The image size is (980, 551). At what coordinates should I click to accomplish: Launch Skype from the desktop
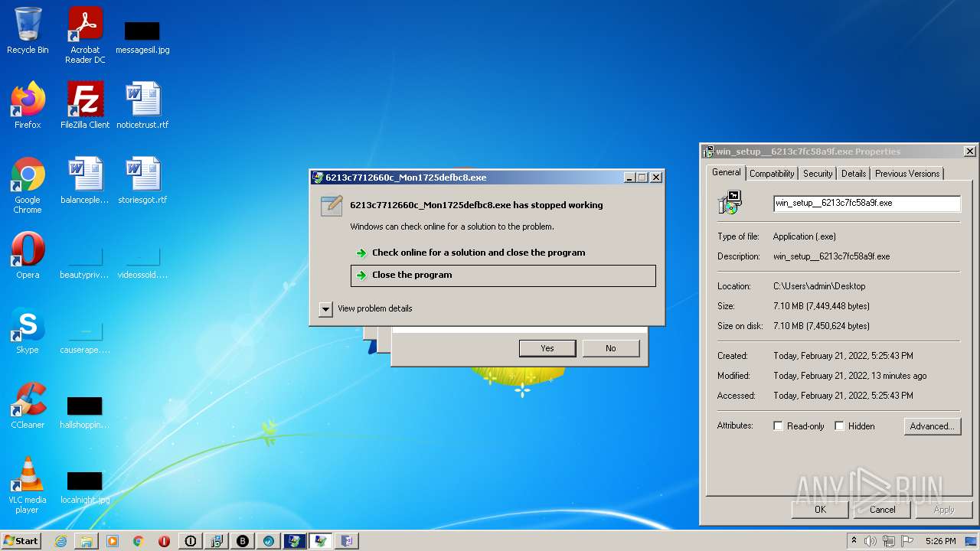28,331
